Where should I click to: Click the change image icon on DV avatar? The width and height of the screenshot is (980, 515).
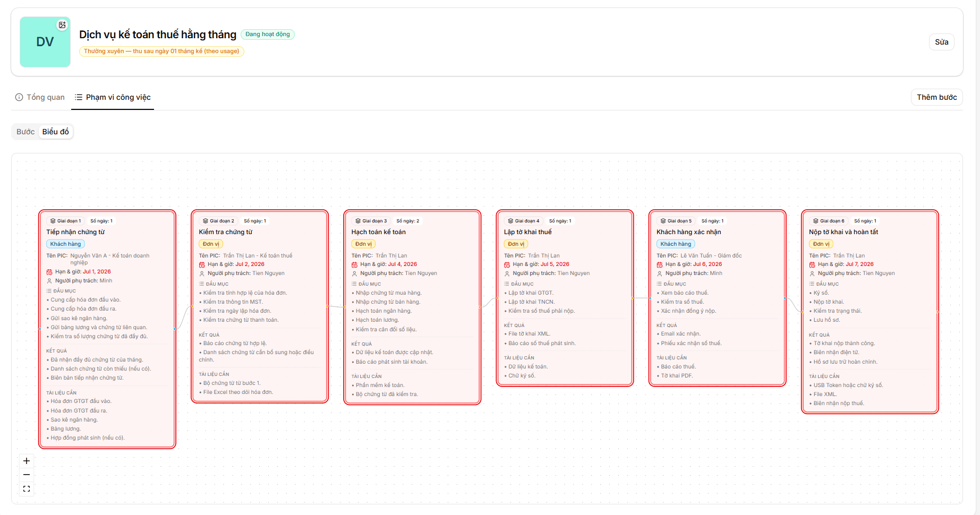pos(62,25)
